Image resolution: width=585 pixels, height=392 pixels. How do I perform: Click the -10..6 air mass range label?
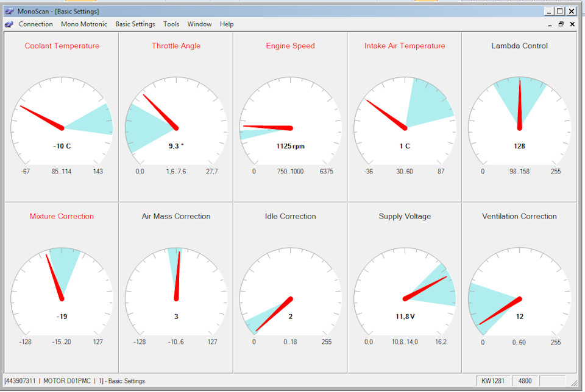coord(176,341)
